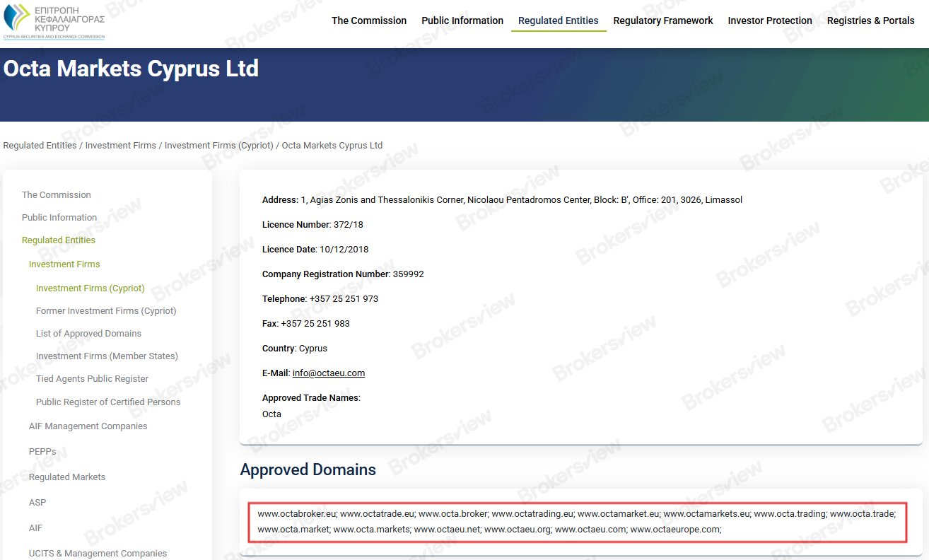
Task: Click the info@octaeu.com email link
Action: (329, 373)
